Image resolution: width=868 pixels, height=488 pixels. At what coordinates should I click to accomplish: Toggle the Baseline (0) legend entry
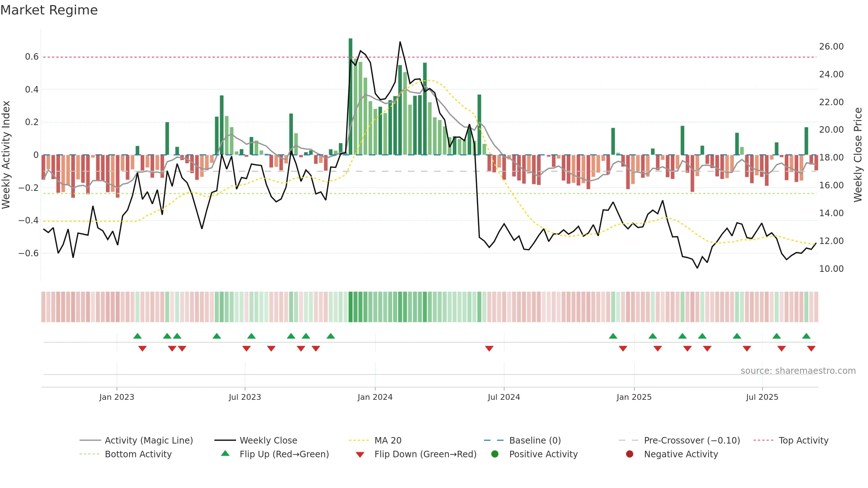click(x=522, y=440)
